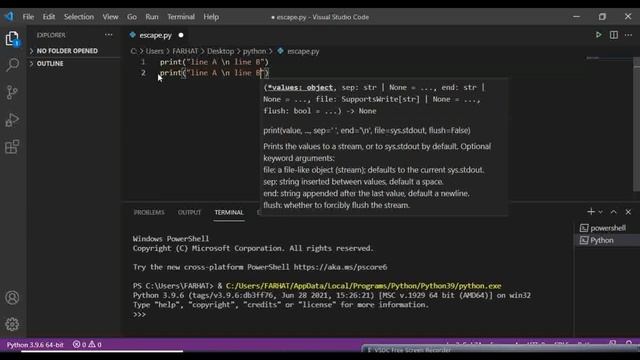
Task: Switch to the OUTPUT tab
Action: (x=189, y=212)
